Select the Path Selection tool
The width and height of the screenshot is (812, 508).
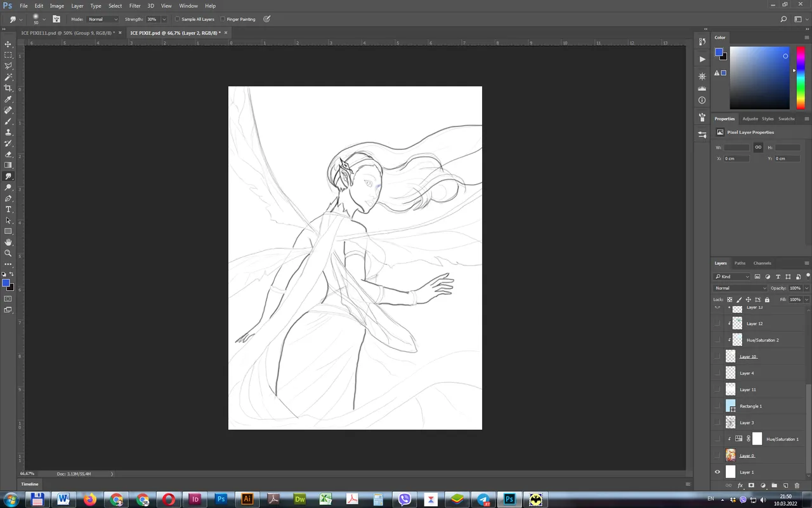coord(8,220)
